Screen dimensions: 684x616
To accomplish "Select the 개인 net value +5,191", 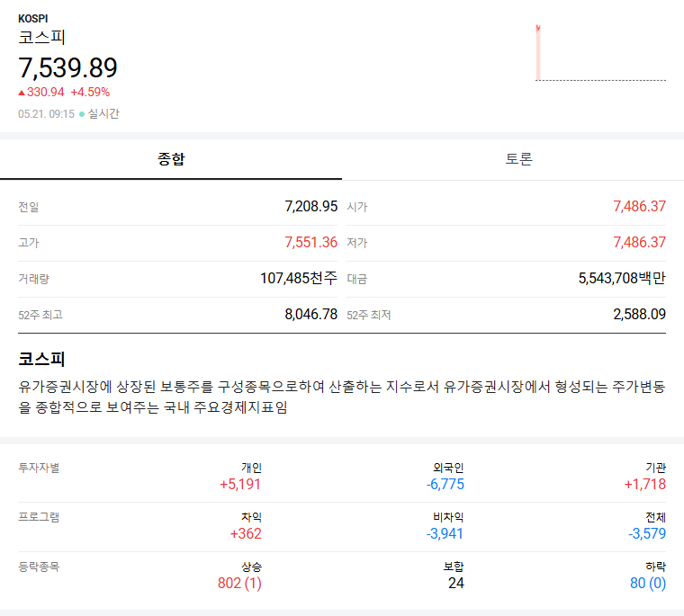I will point(240,485).
